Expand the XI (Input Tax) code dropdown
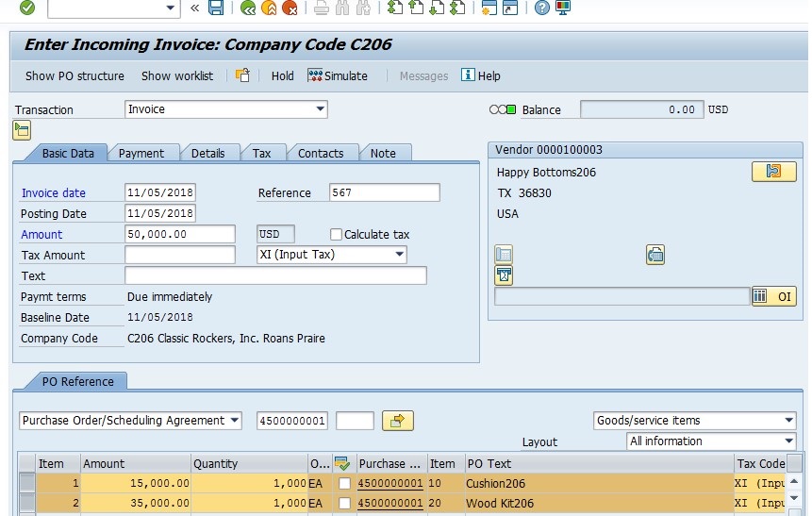 coord(400,255)
